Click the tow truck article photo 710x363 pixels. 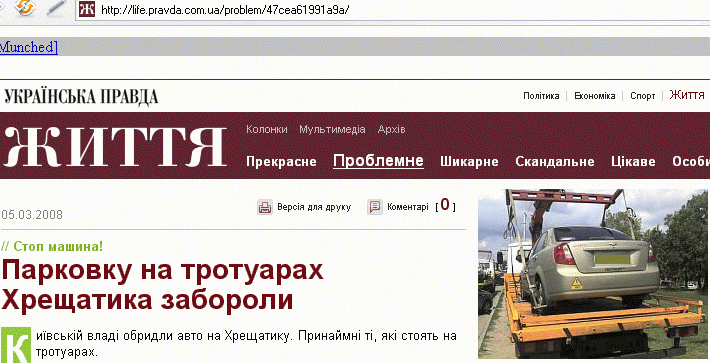[593, 274]
